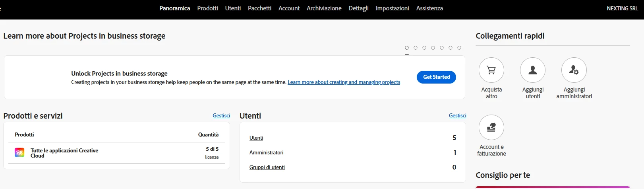Select the fourth carousel dot indicator
644x189 pixels.
click(433, 48)
